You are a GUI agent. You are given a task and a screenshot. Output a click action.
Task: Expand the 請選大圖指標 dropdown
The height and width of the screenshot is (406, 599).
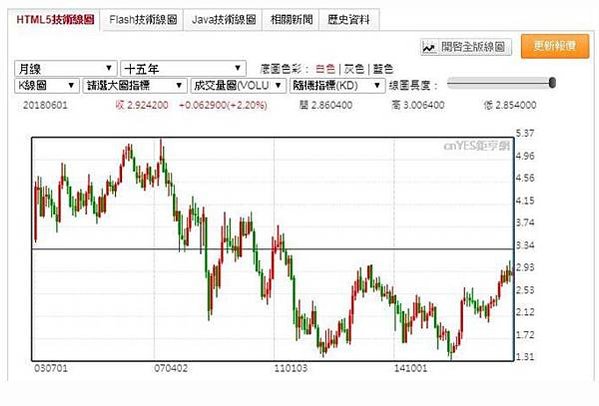[x=135, y=86]
